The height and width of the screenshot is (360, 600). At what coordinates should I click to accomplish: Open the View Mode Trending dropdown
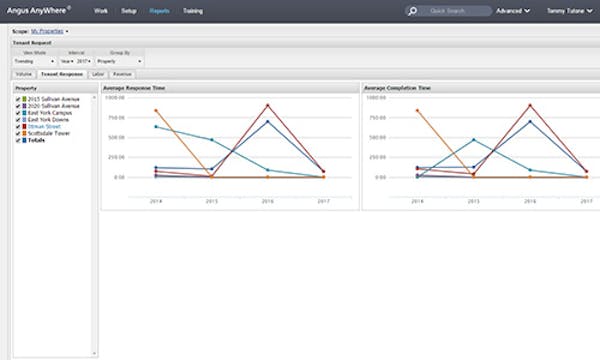[x=34, y=61]
